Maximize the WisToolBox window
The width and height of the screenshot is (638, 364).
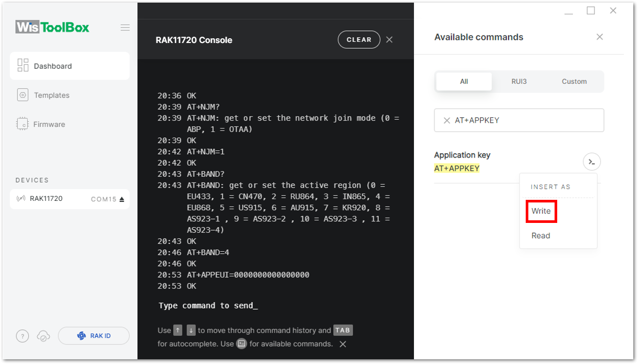tap(591, 10)
